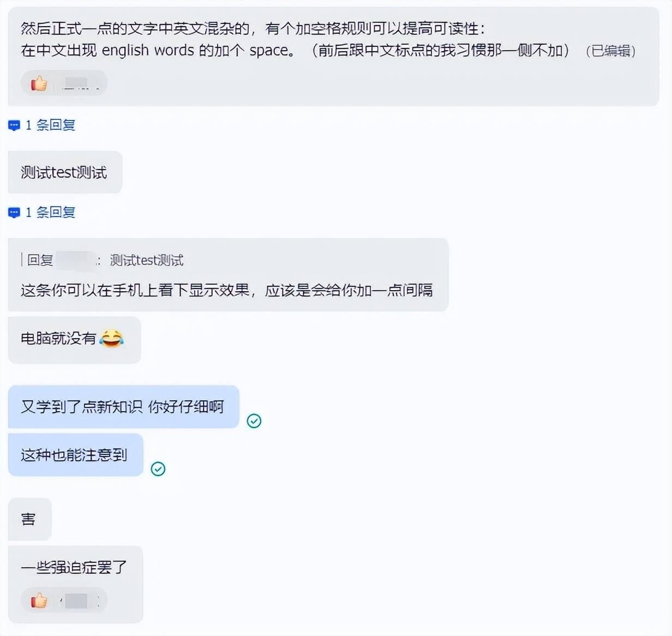The width and height of the screenshot is (672, 636).
Task: Click read-receipt checkmark beside 这种也能注意到
Action: [x=158, y=469]
